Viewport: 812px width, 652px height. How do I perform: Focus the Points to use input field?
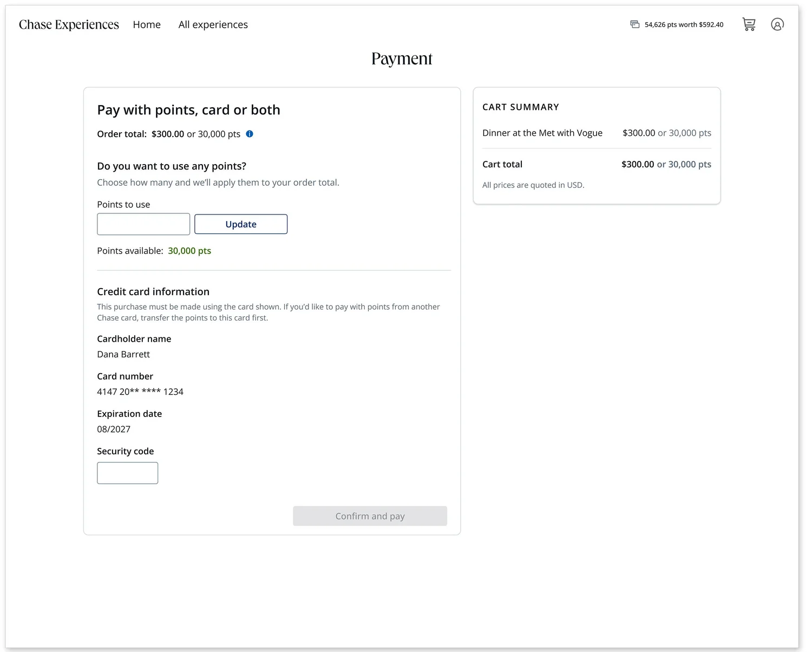143,224
